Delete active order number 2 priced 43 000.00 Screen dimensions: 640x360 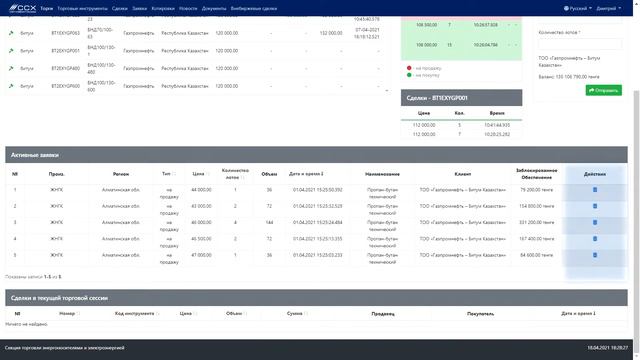point(595,206)
